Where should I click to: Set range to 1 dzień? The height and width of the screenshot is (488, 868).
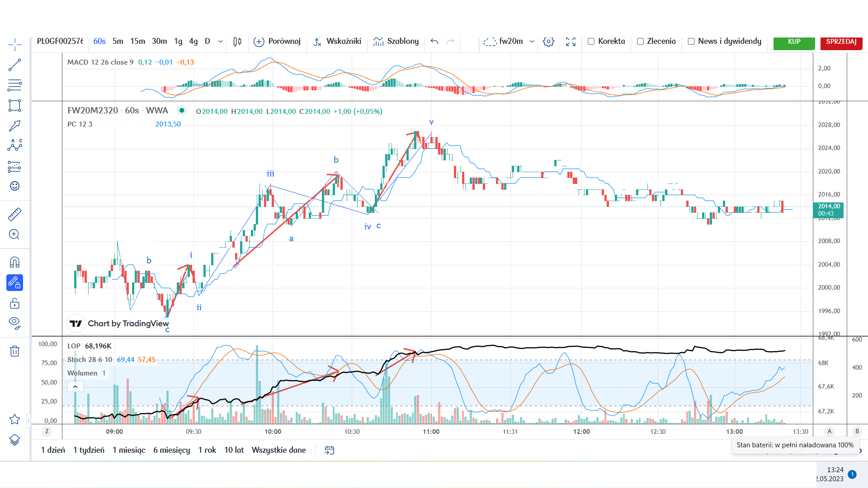point(53,450)
